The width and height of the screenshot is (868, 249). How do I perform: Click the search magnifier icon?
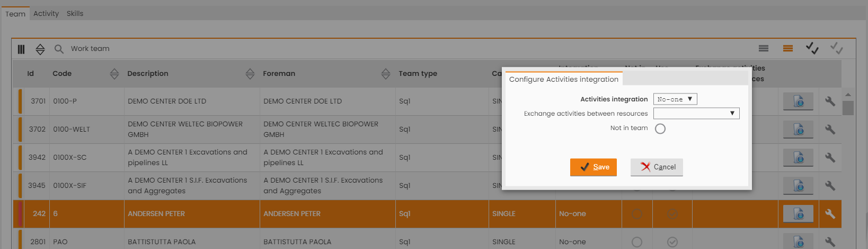point(59,49)
